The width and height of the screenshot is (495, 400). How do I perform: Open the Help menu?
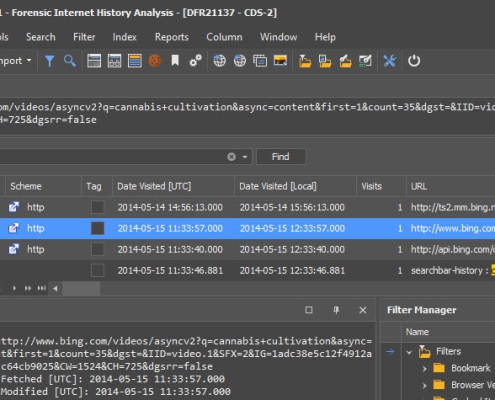325,37
